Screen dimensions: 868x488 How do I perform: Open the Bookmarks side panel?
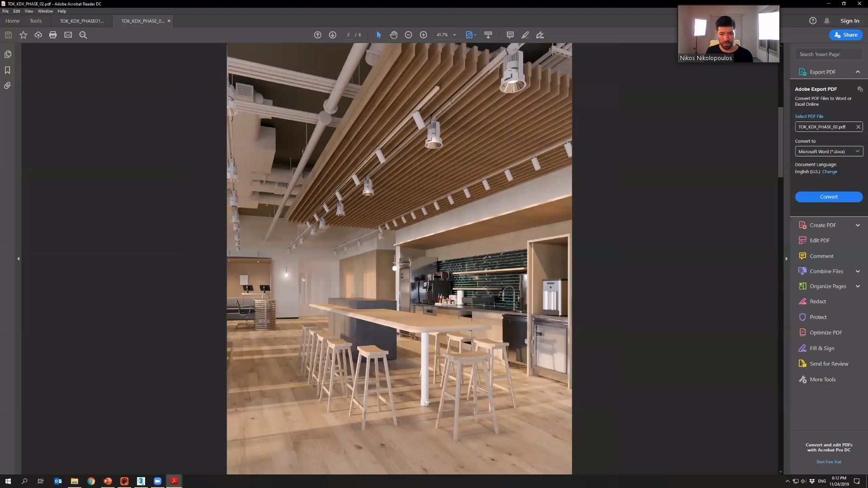pos(8,70)
